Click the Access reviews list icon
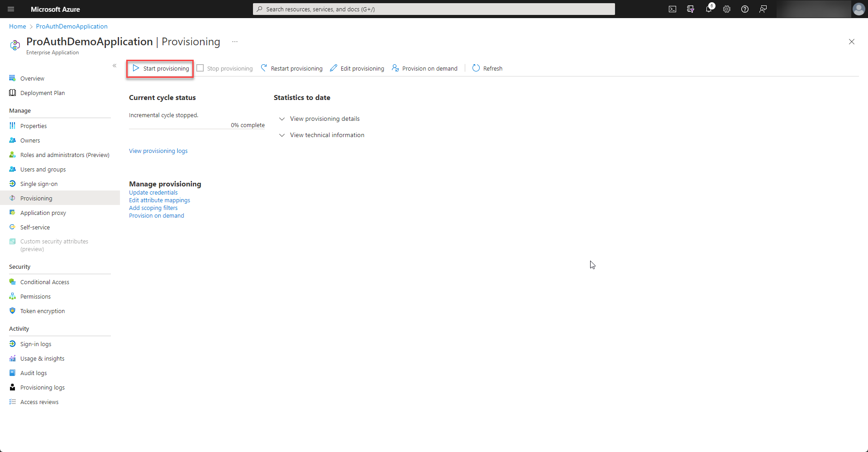The width and height of the screenshot is (868, 452). point(13,402)
